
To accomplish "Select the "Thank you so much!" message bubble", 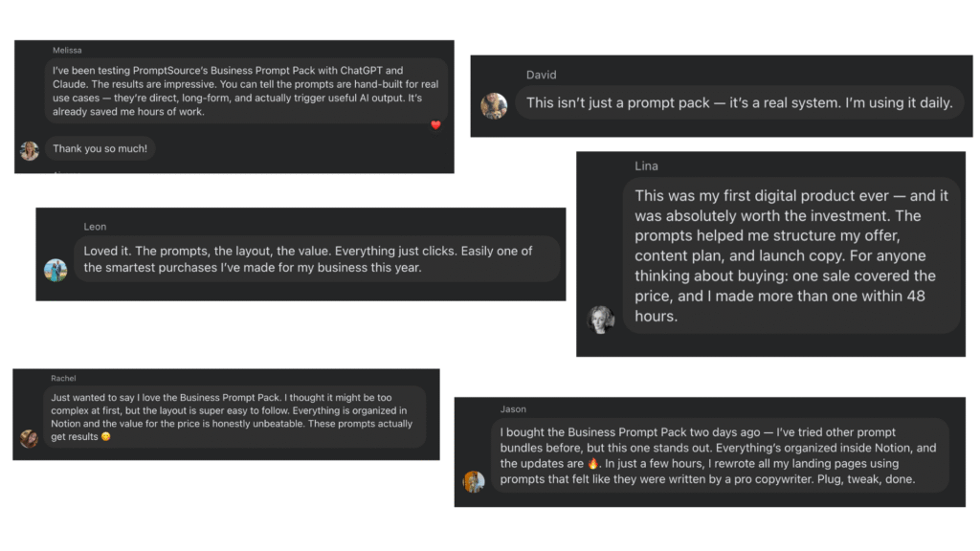I will coord(100,148).
